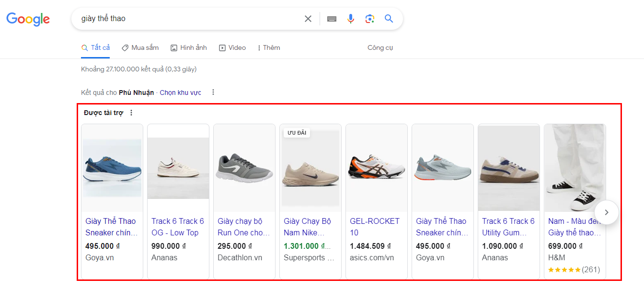Expand the Thêm menu

click(268, 48)
